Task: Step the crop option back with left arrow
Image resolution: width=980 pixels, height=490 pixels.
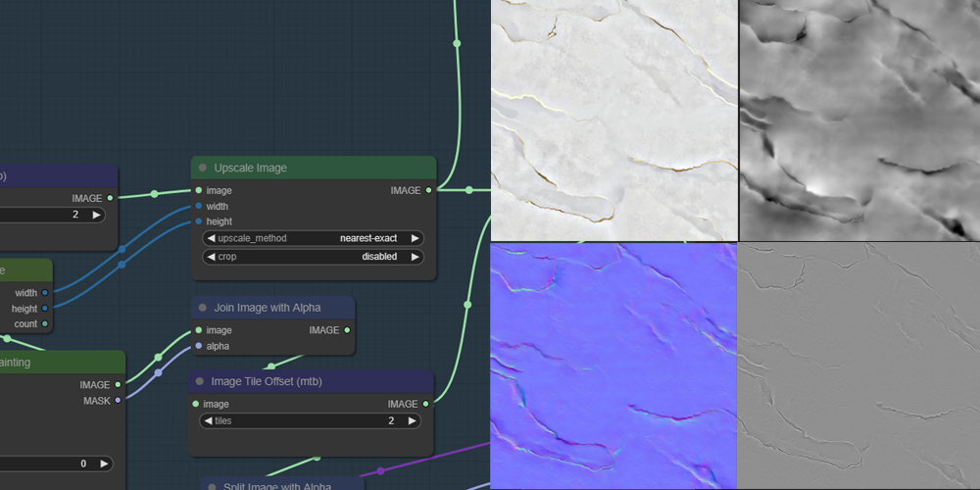Action: [211, 257]
